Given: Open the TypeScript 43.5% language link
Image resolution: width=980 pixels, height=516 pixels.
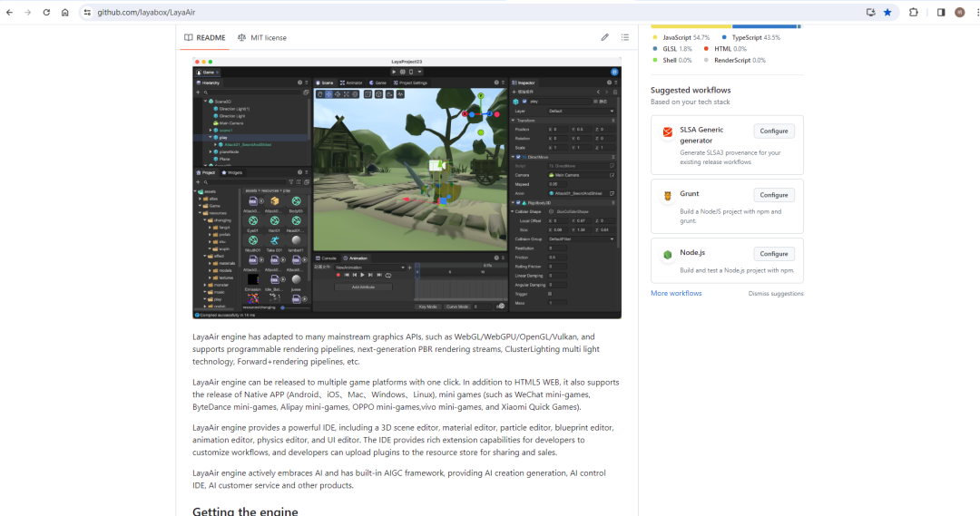Looking at the screenshot, I should tap(750, 37).
